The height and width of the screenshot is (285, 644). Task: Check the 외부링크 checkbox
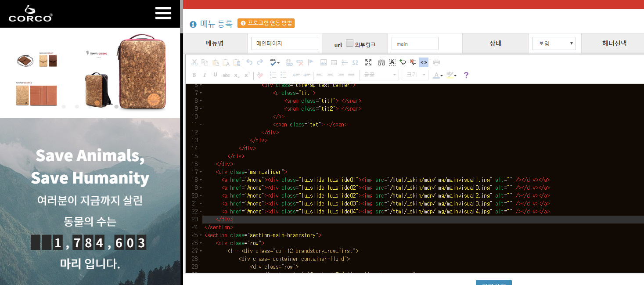(x=349, y=43)
